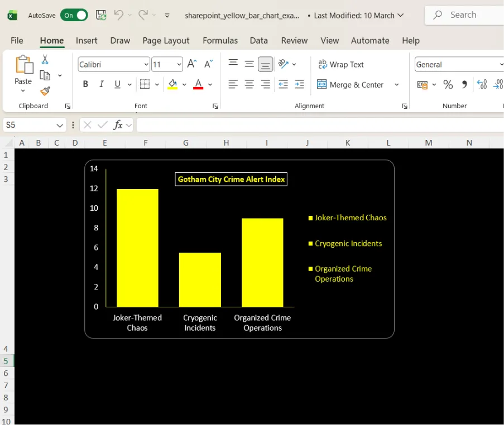Click the Insert Function fx icon
This screenshot has height=425, width=504.
point(118,125)
